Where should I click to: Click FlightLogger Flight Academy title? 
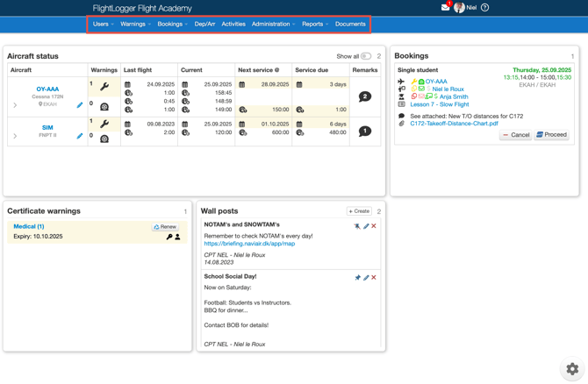click(142, 8)
